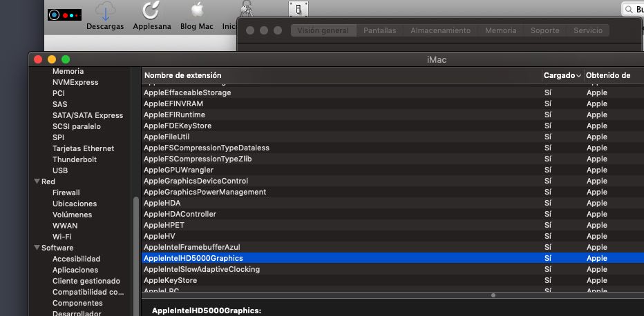This screenshot has width=644, height=316.
Task: Select the AppleHDA row
Action: (x=392, y=204)
